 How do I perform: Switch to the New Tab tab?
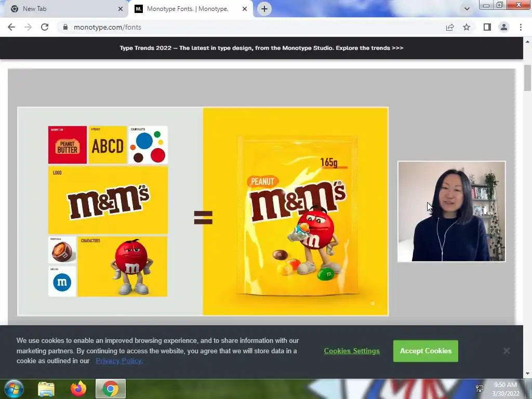coord(64,9)
